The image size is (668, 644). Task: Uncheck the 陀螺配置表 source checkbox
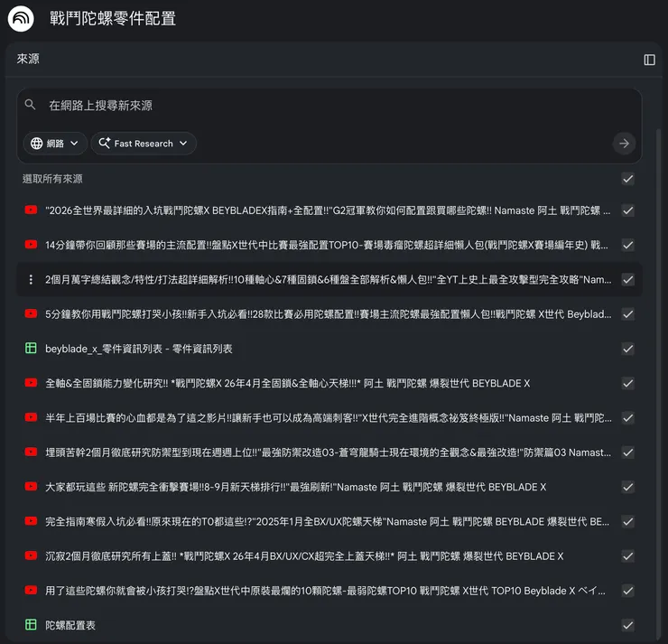pyautogui.click(x=627, y=625)
